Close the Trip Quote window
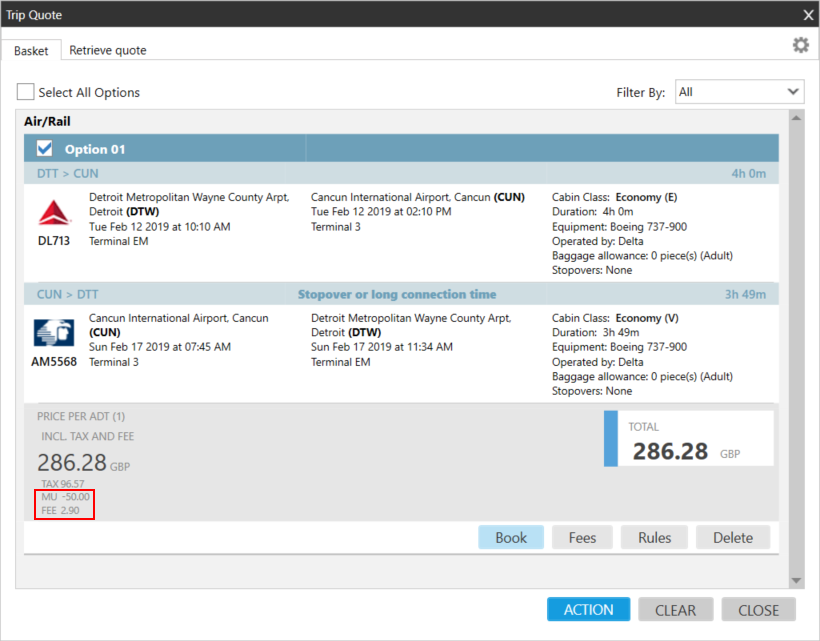 coord(808,14)
